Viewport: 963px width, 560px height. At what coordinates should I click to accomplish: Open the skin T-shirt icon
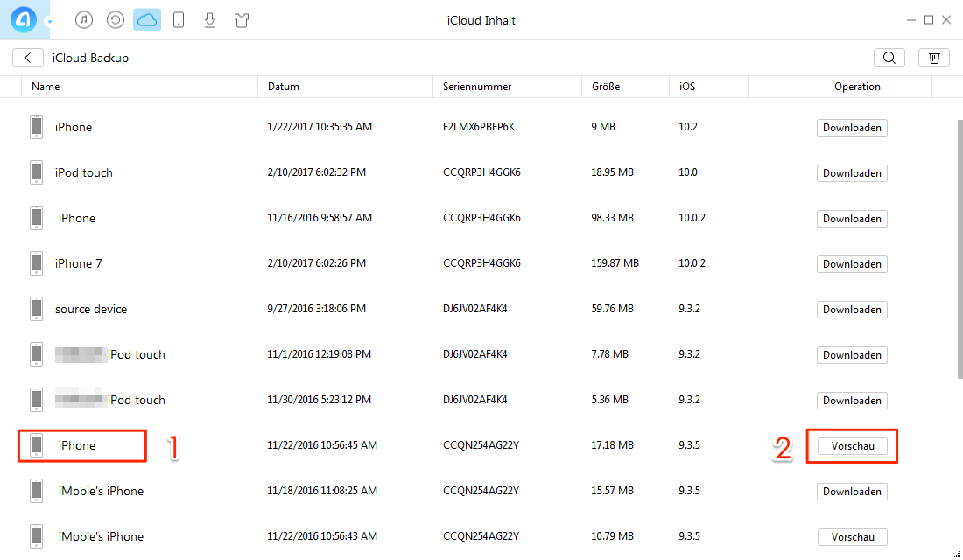(242, 19)
